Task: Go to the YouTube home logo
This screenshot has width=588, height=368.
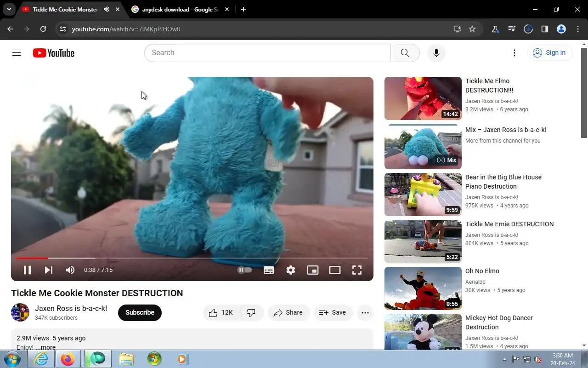Action: click(x=54, y=53)
